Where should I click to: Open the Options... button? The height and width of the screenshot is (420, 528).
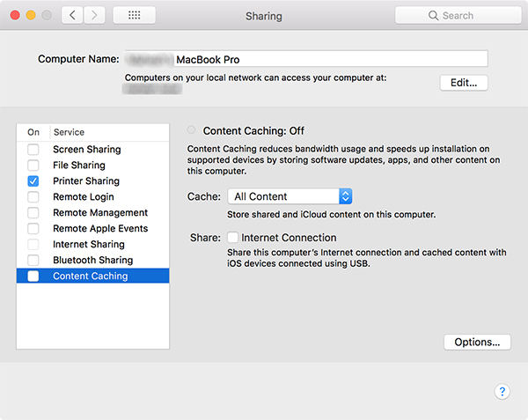[477, 343]
